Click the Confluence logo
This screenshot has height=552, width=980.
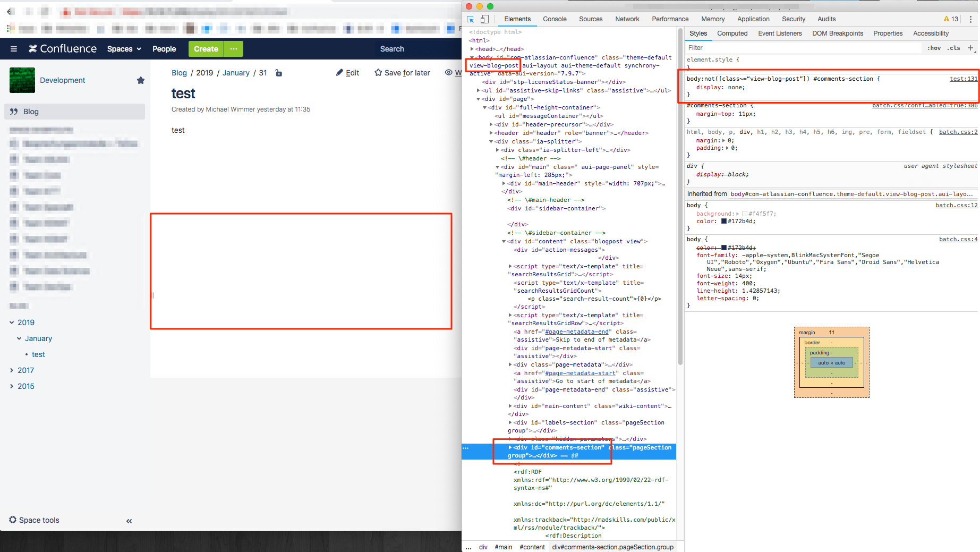click(x=63, y=49)
